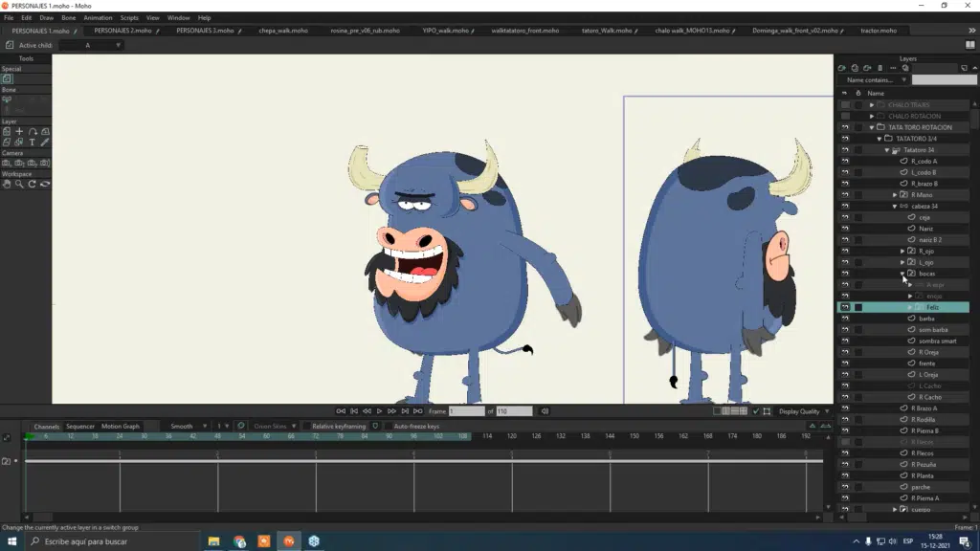Click the audio mute speaker icon near frame field

545,411
